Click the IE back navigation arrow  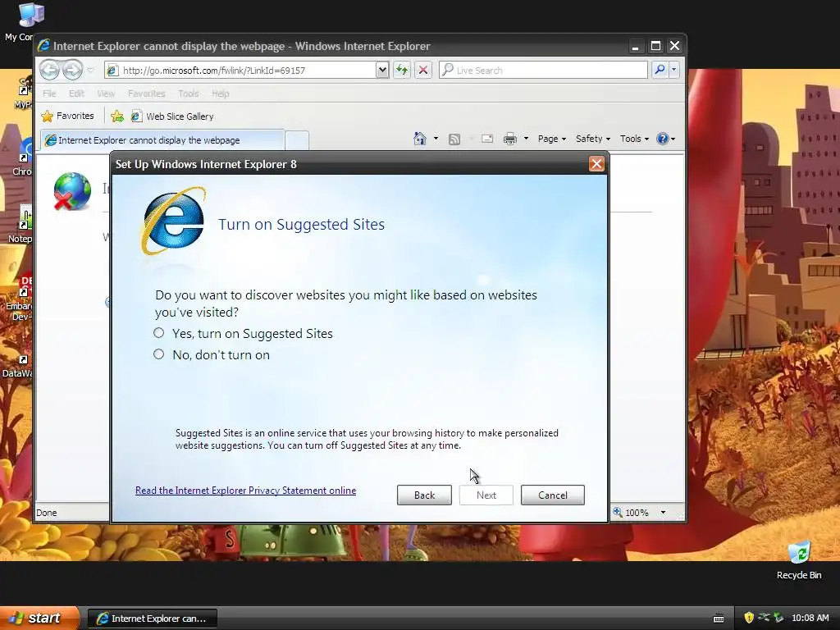[x=50, y=70]
